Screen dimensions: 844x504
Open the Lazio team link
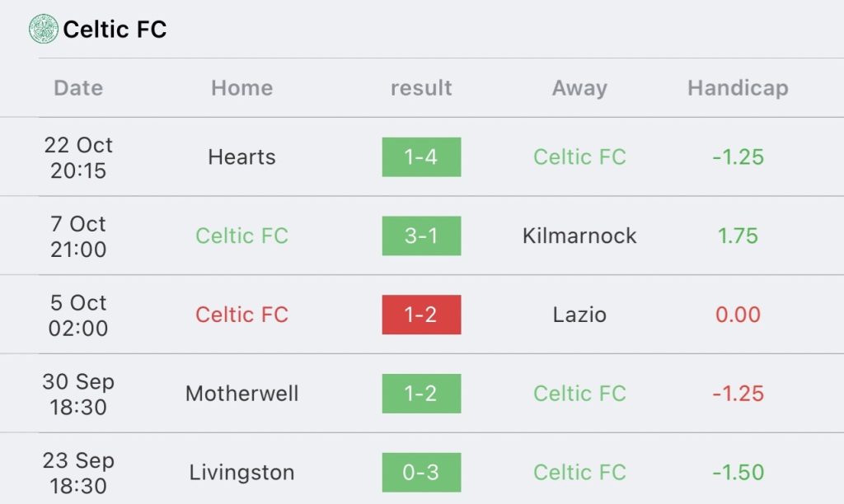tap(579, 315)
